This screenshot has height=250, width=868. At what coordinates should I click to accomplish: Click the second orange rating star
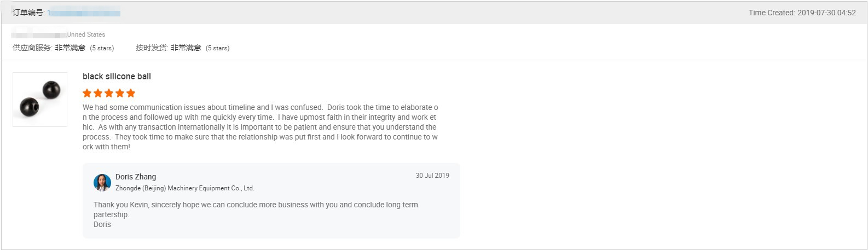coord(98,93)
